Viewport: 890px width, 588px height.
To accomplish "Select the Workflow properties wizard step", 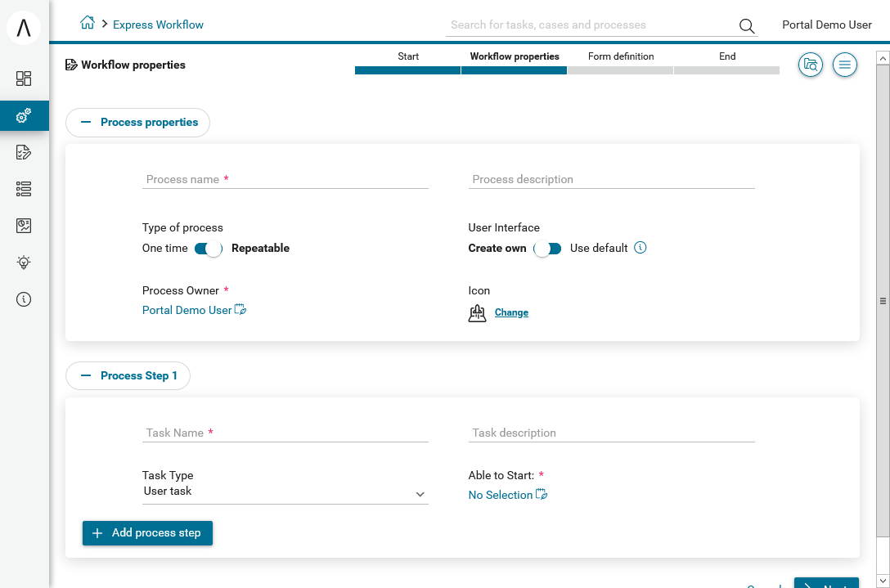I will [x=515, y=62].
